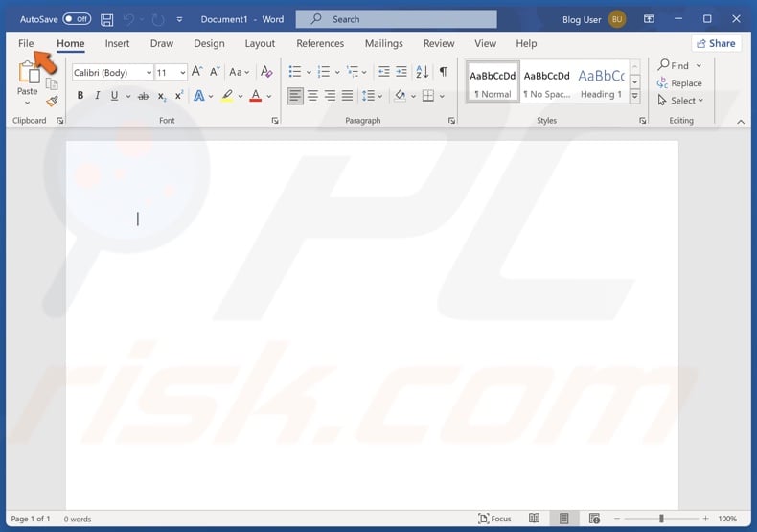Open the font size 11 dropdown
Image resolution: width=757 pixels, height=532 pixels.
pos(182,73)
